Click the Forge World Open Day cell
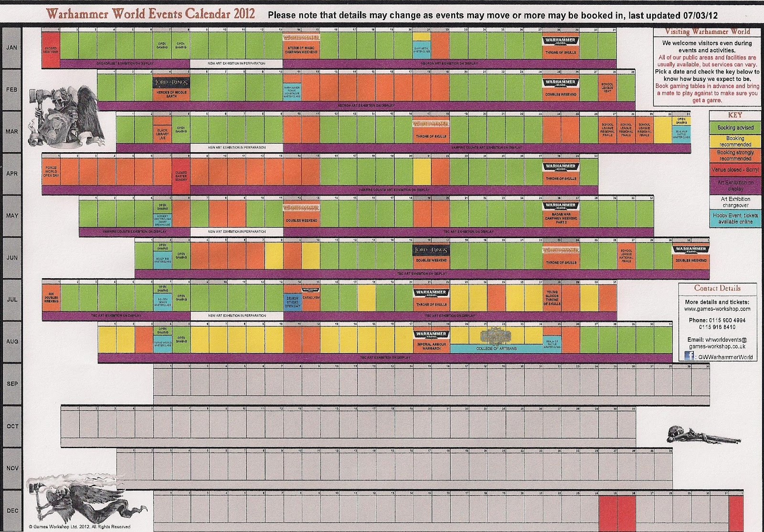 click(51, 172)
